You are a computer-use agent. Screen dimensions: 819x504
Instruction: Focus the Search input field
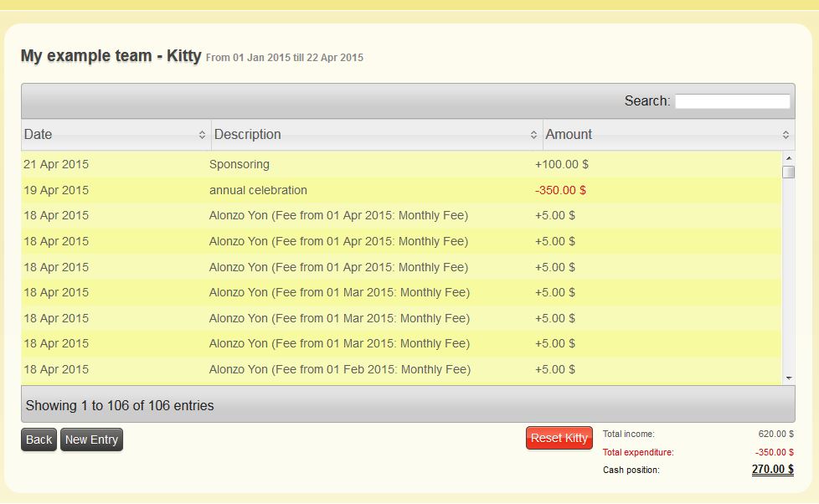click(x=732, y=101)
